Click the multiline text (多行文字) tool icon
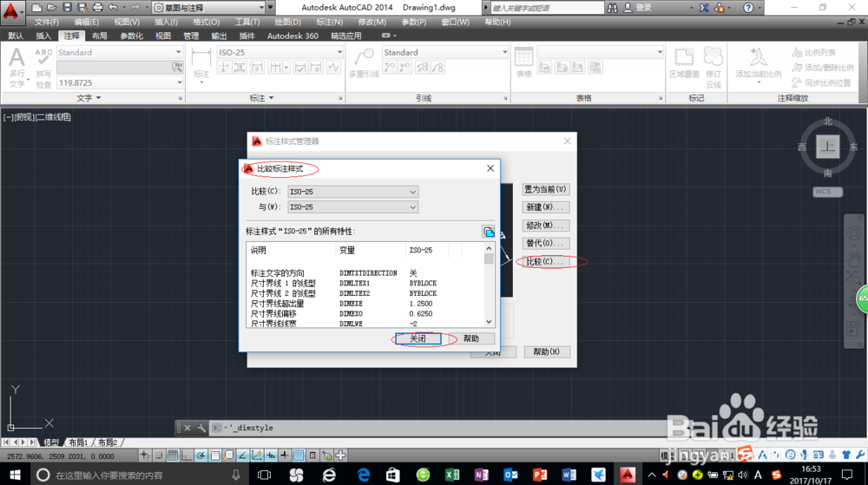 coord(17,57)
